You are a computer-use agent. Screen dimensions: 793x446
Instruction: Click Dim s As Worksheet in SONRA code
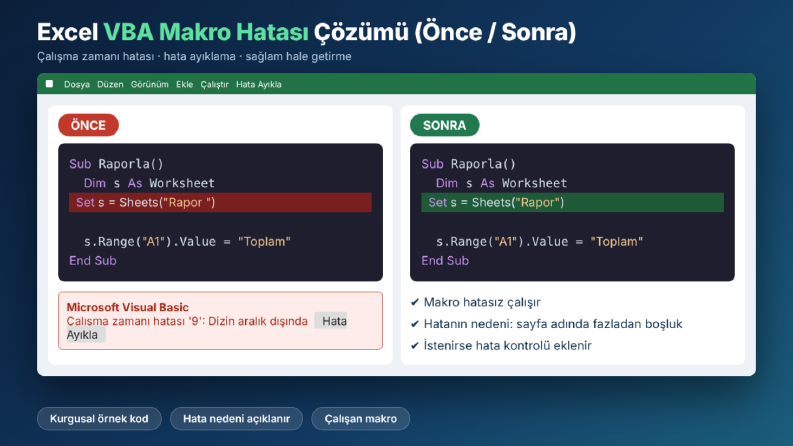[502, 183]
